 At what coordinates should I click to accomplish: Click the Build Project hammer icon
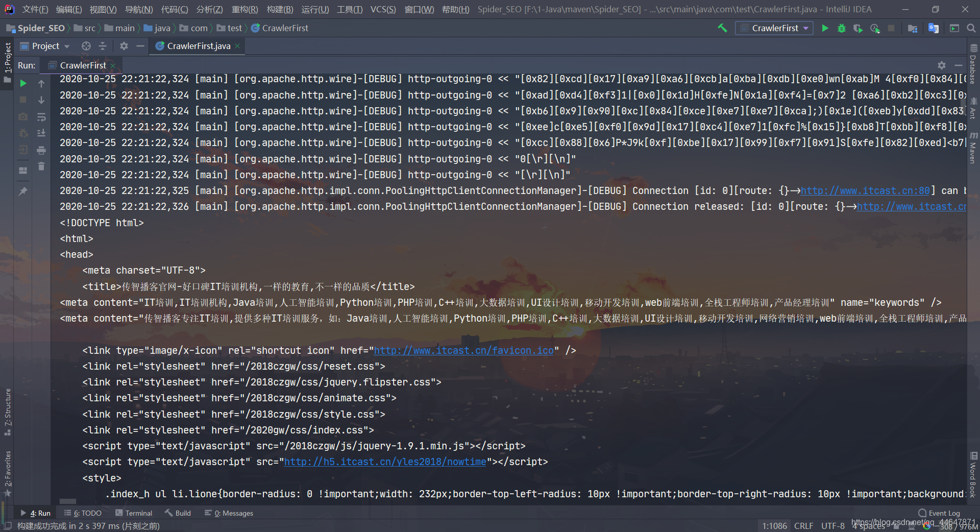tap(722, 28)
